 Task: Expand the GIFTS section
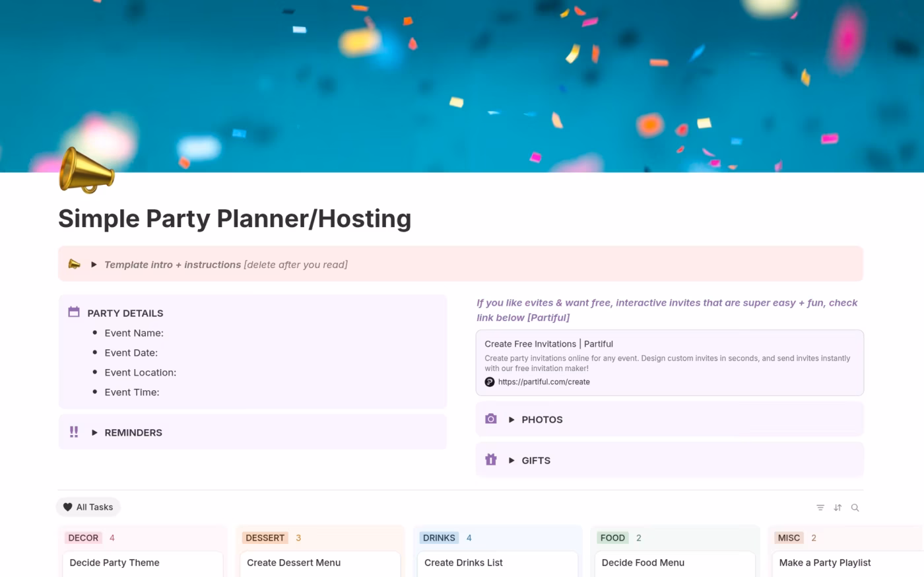511,460
